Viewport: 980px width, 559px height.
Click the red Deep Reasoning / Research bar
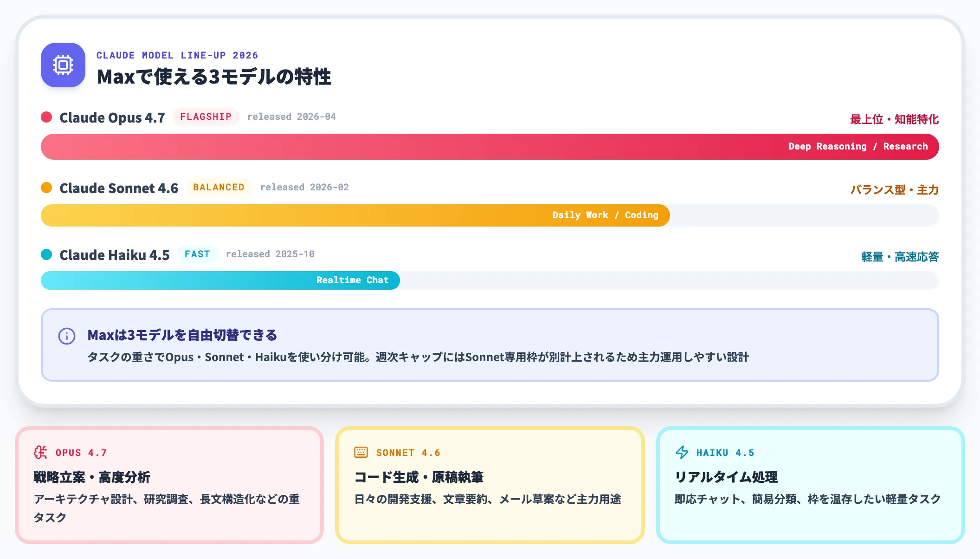490,147
